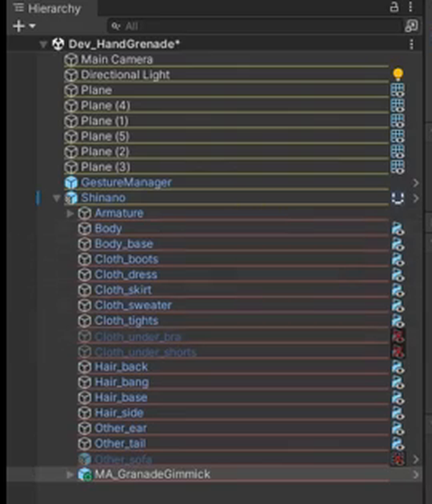The height and width of the screenshot is (504, 432).
Task: Click the Hierarchy panel lock icon
Action: coord(394,6)
